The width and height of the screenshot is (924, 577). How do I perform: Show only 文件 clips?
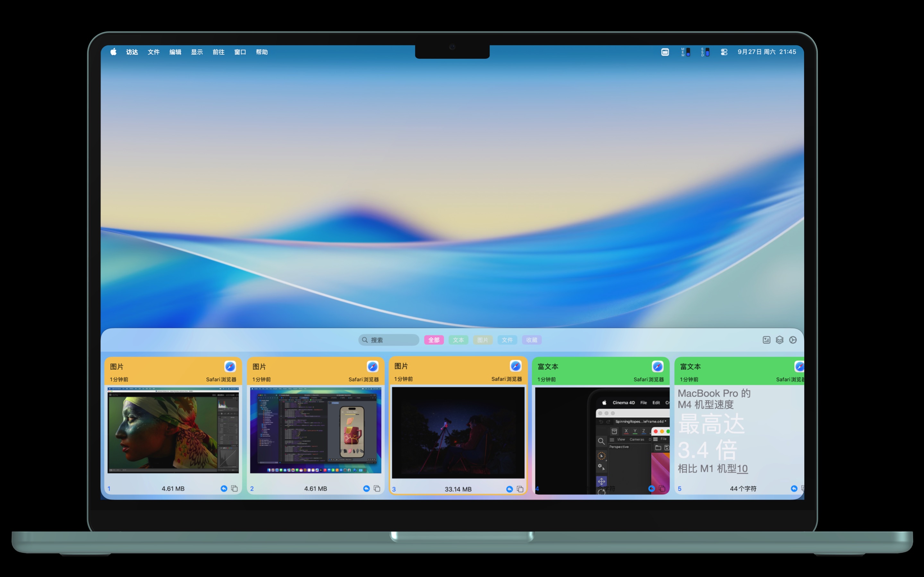(x=507, y=340)
